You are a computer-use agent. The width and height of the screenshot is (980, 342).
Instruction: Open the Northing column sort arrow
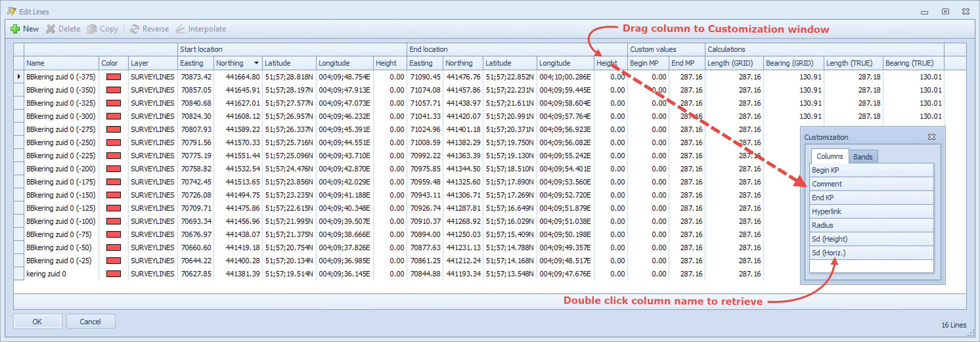click(x=256, y=63)
